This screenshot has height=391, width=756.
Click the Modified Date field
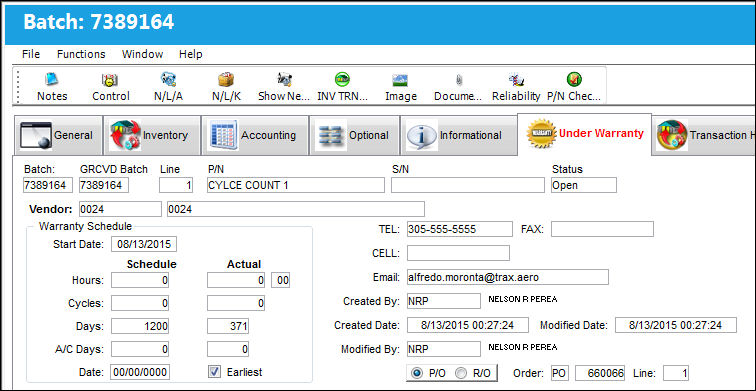coord(676,325)
